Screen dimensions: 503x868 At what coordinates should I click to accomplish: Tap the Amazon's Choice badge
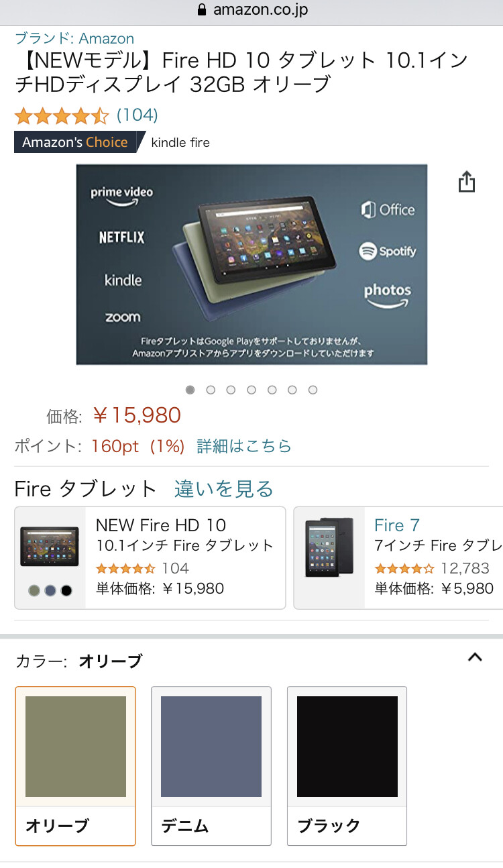75,142
